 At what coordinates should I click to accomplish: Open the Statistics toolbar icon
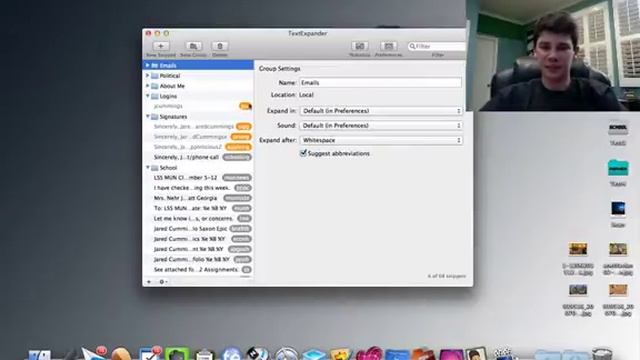point(360,46)
